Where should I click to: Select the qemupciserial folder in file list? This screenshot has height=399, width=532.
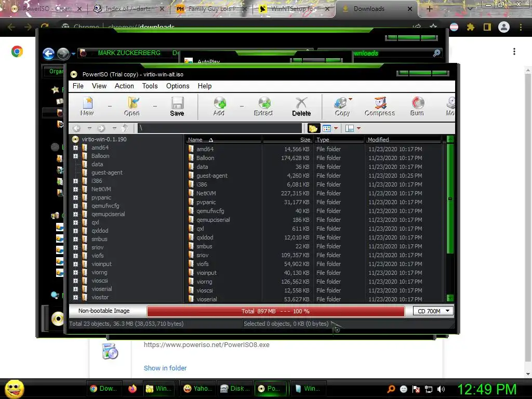[213, 220]
